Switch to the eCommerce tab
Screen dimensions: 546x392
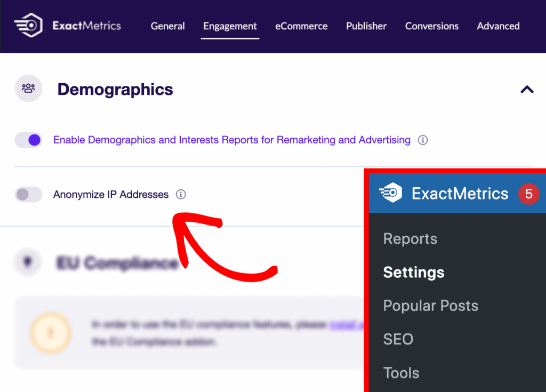pyautogui.click(x=301, y=26)
